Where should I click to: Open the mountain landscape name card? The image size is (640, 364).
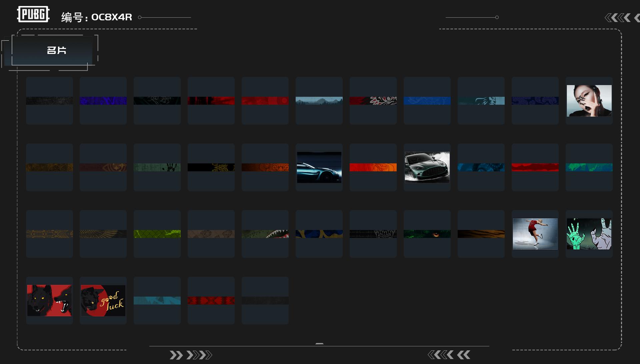pyautogui.click(x=319, y=101)
